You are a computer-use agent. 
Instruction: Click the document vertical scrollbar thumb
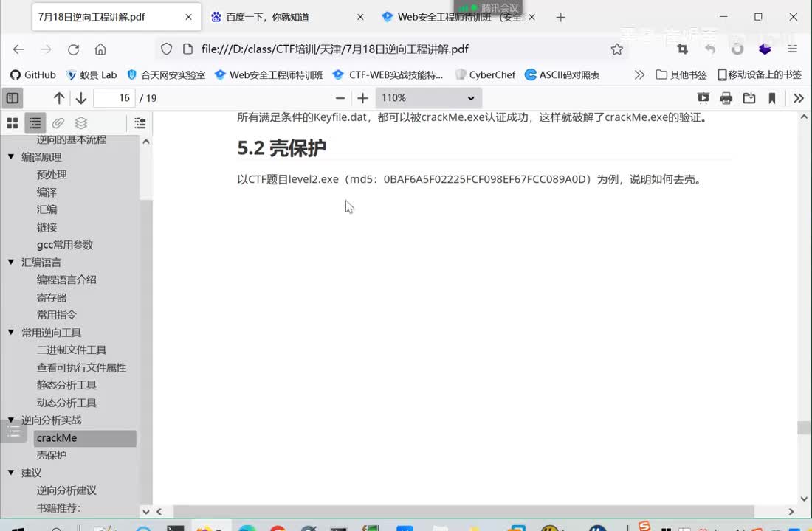tap(804, 428)
